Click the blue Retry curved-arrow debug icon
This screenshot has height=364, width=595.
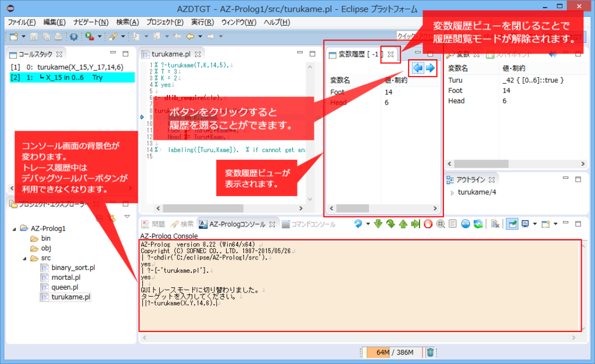pos(359,223)
